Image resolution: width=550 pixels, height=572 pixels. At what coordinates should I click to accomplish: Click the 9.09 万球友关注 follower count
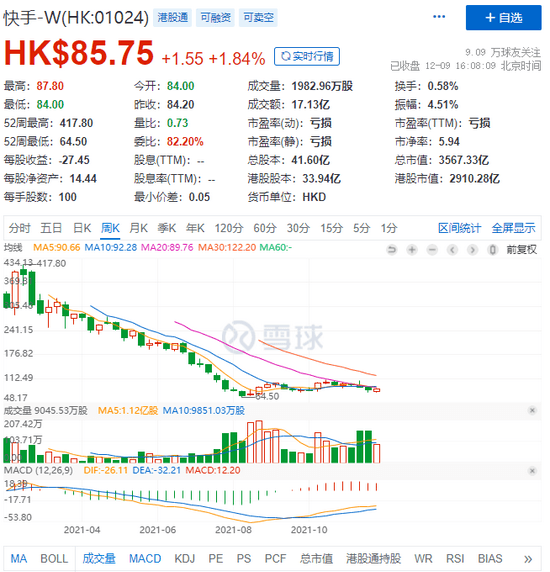503,53
